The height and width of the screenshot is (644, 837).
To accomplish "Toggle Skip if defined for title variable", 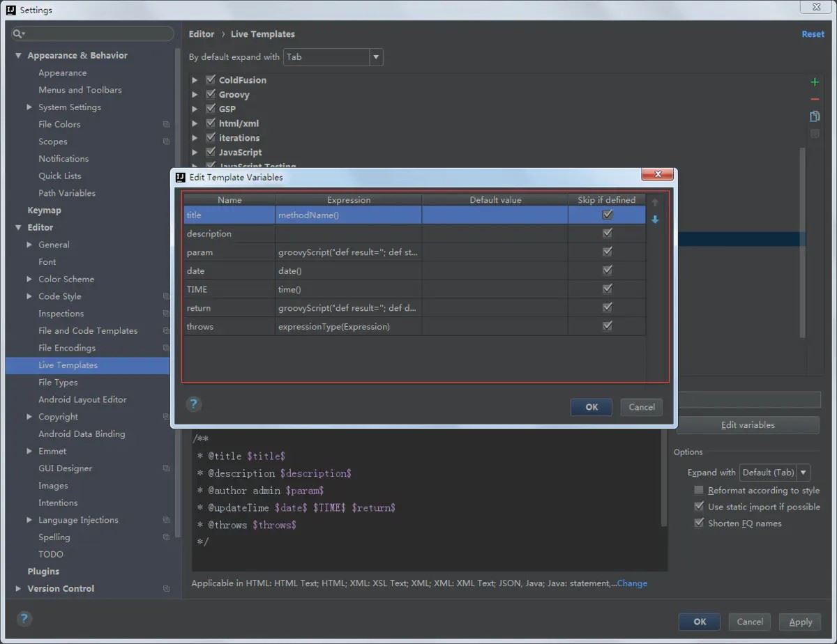I will pyautogui.click(x=607, y=215).
